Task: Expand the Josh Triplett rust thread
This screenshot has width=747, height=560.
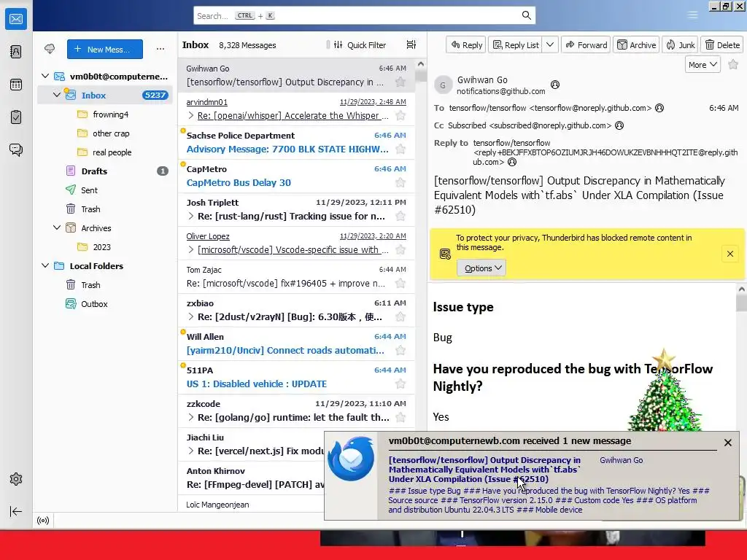Action: [x=191, y=216]
